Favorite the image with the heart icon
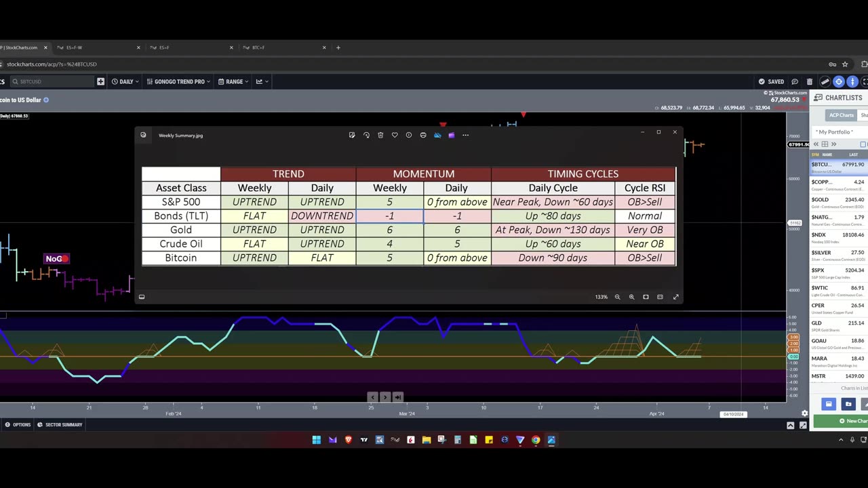Screen dimensions: 868x488 [x=395, y=135]
